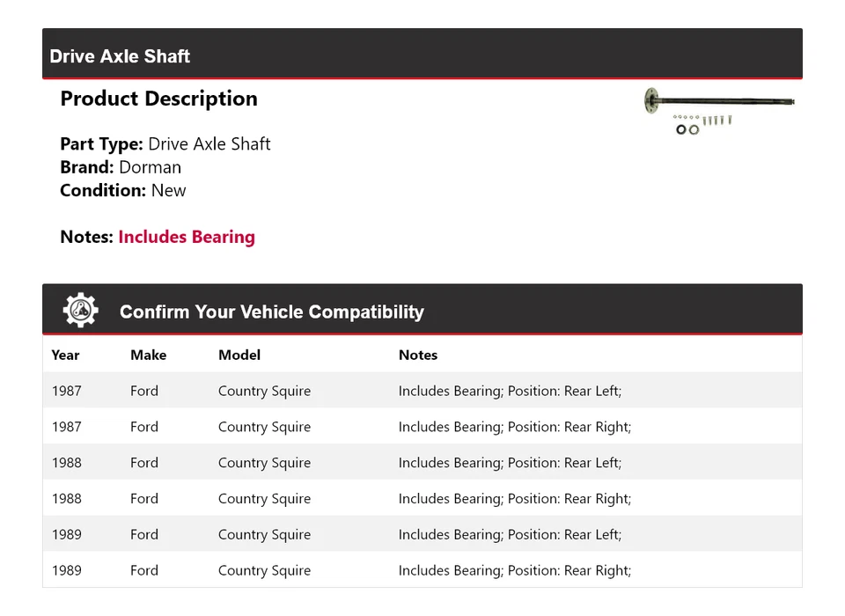845x616 pixels.
Task: Click the gear compatibility icon
Action: tap(80, 311)
